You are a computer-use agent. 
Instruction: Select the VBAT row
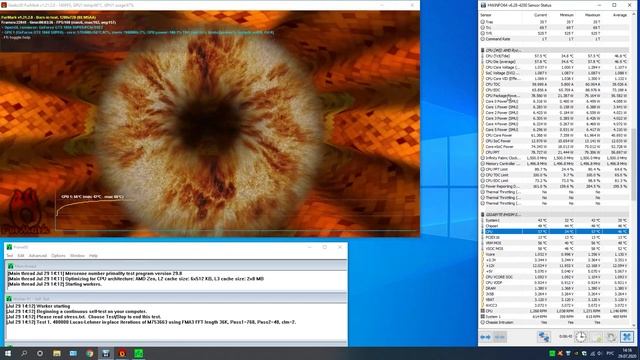click(555, 300)
